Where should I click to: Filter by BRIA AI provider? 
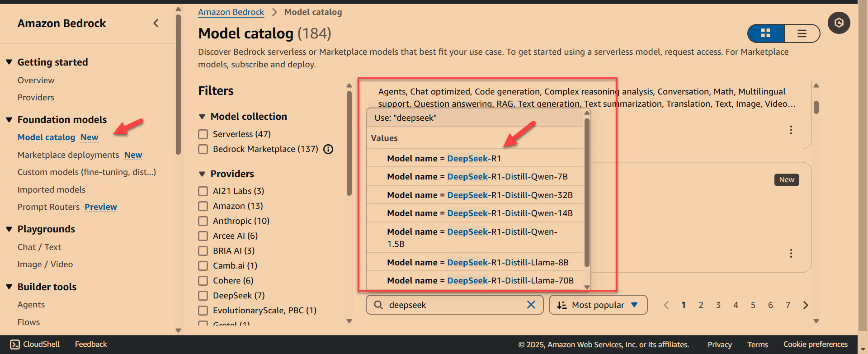coord(203,251)
